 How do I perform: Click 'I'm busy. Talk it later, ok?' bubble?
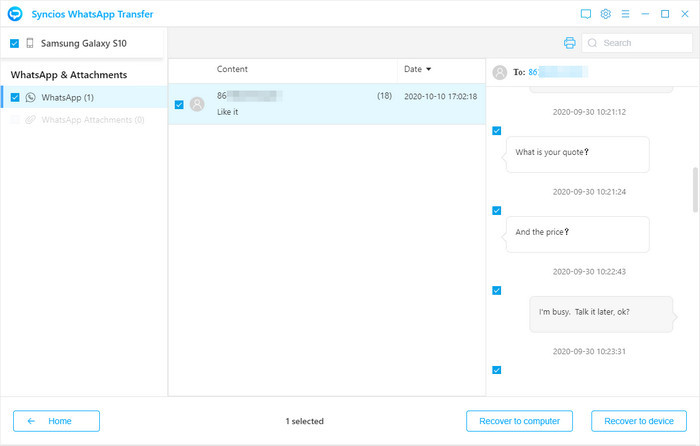coord(601,314)
